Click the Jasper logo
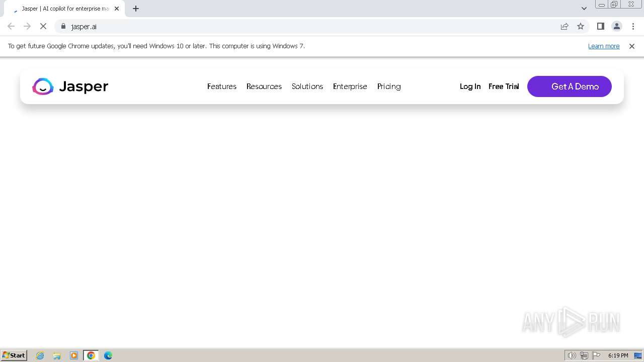This screenshot has height=362, width=644. point(70,86)
